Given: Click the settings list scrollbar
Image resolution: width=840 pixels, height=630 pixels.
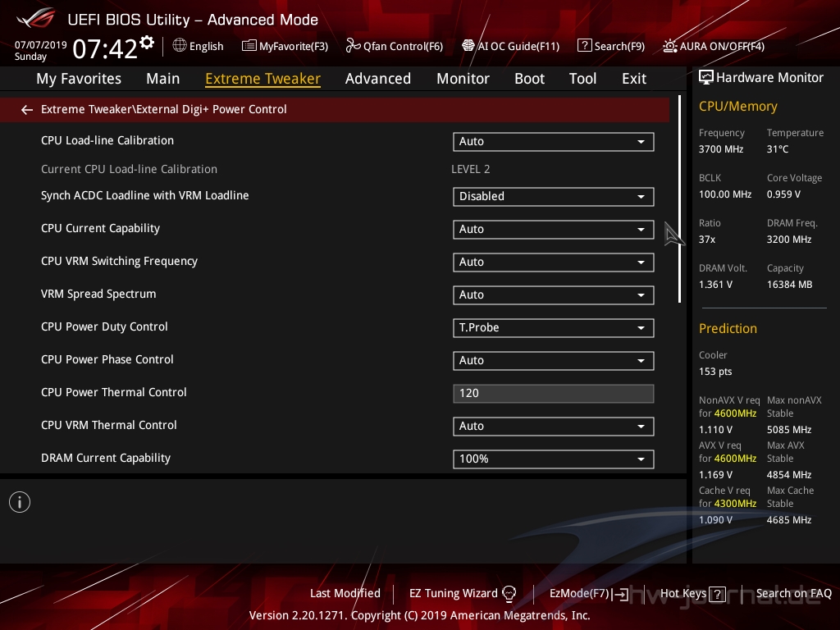Looking at the screenshot, I should point(680,199).
